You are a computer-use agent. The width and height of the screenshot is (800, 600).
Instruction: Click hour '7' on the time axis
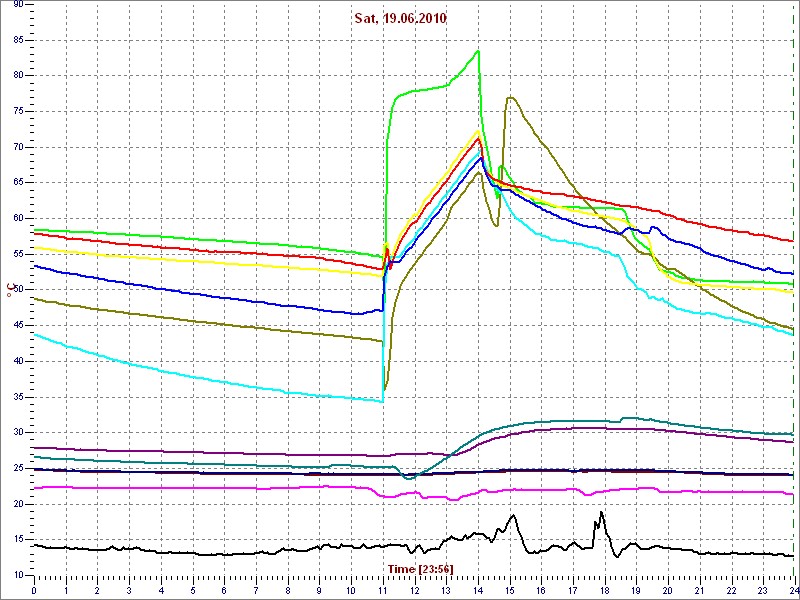pyautogui.click(x=256, y=590)
